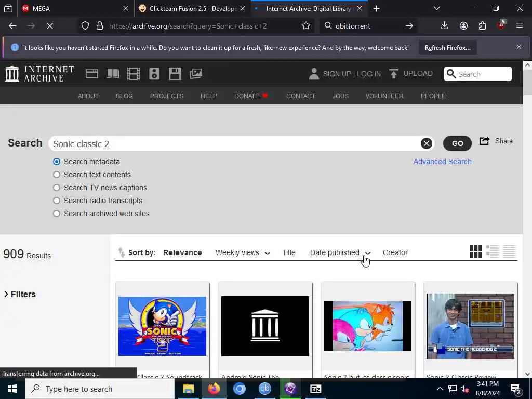Open the PROJECTS menu item

click(x=167, y=96)
